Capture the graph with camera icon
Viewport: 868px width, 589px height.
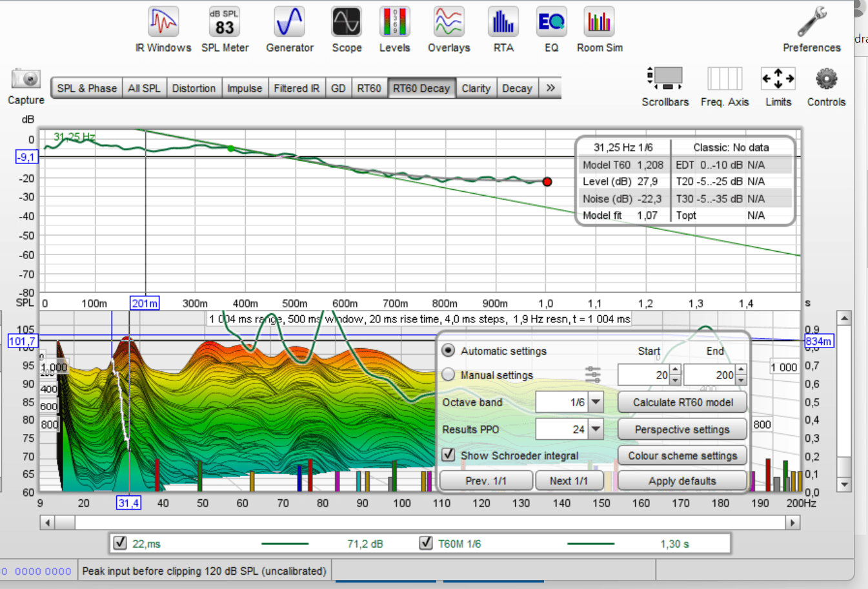26,86
